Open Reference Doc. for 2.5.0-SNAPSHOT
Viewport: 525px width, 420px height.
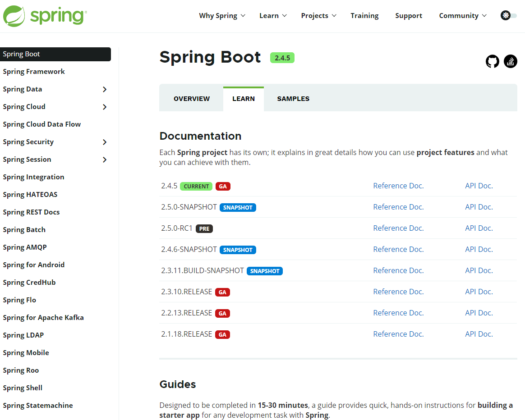coord(398,207)
